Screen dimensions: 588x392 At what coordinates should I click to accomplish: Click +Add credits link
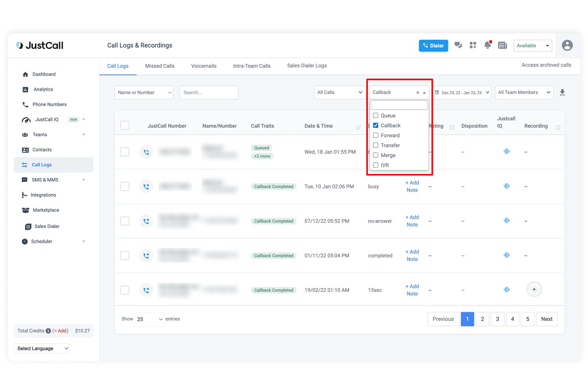(60, 331)
